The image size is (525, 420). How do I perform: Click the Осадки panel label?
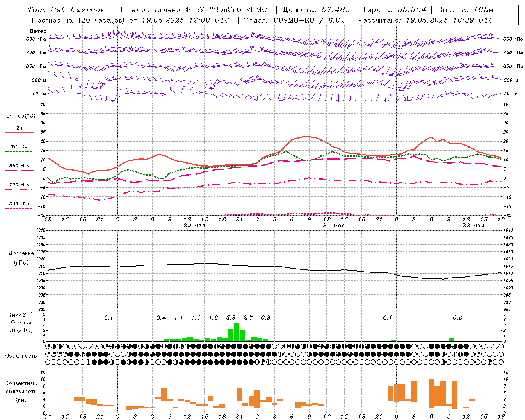(x=21, y=322)
